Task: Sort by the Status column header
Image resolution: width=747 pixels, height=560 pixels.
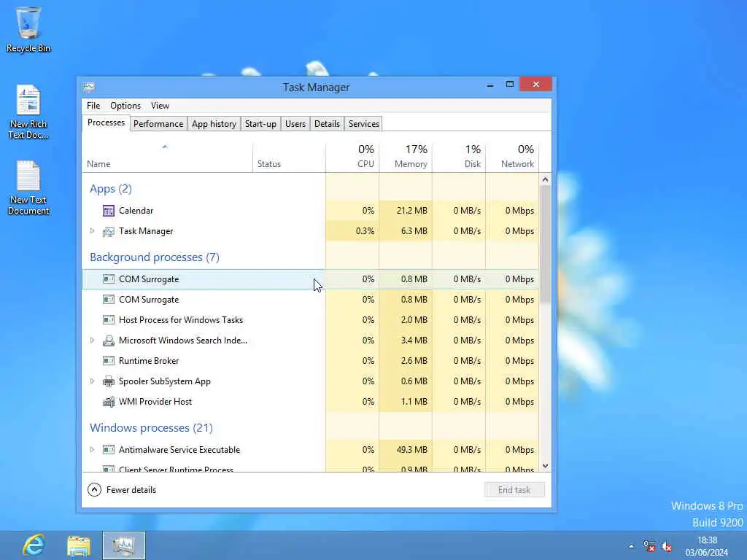Action: [x=289, y=157]
